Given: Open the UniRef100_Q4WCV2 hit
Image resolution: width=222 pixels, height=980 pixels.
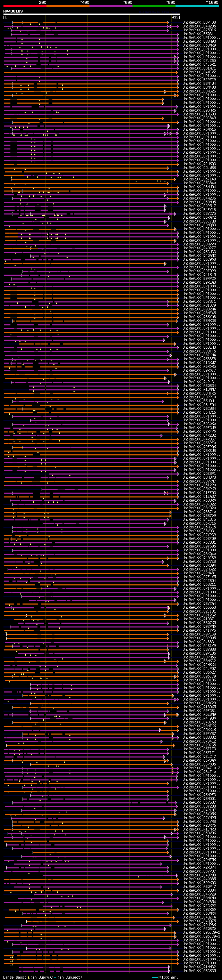Looking at the screenshot, I should click(199, 72).
